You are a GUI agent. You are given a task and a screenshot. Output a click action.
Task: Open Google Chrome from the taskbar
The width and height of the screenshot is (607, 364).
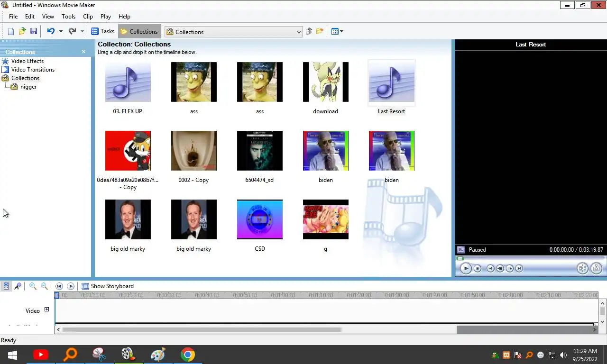click(x=188, y=355)
